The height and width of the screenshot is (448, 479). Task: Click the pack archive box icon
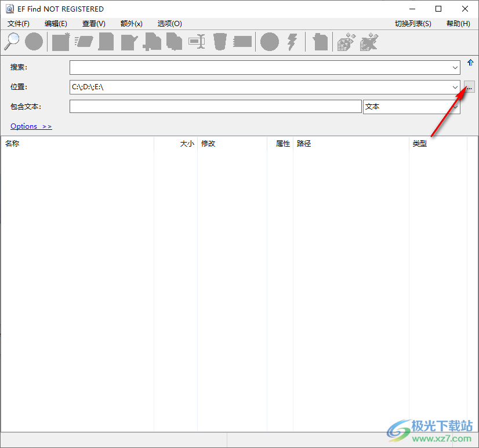click(346, 42)
